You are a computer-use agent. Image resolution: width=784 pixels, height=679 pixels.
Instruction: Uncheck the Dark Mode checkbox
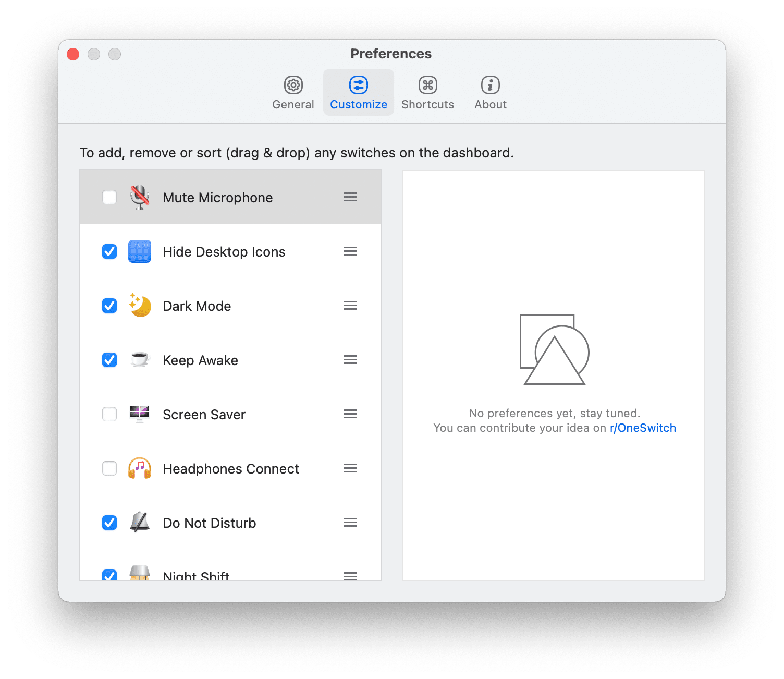(x=109, y=306)
